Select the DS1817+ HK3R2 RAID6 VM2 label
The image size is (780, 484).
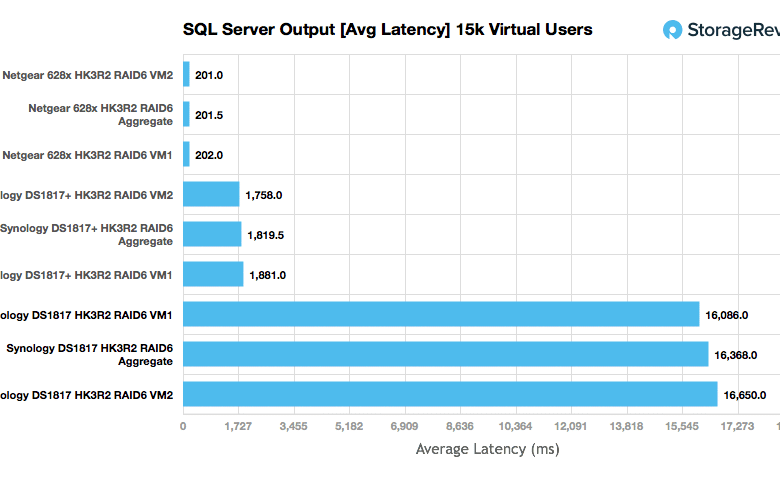[87, 195]
